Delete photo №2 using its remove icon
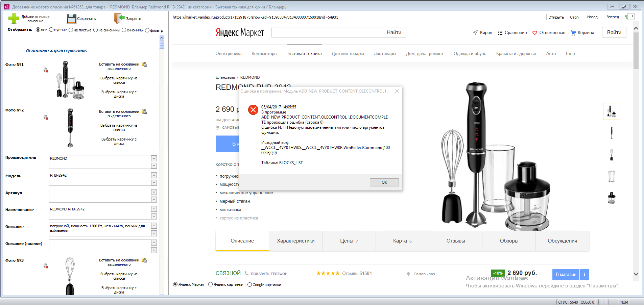The image size is (644, 305). click(46, 117)
